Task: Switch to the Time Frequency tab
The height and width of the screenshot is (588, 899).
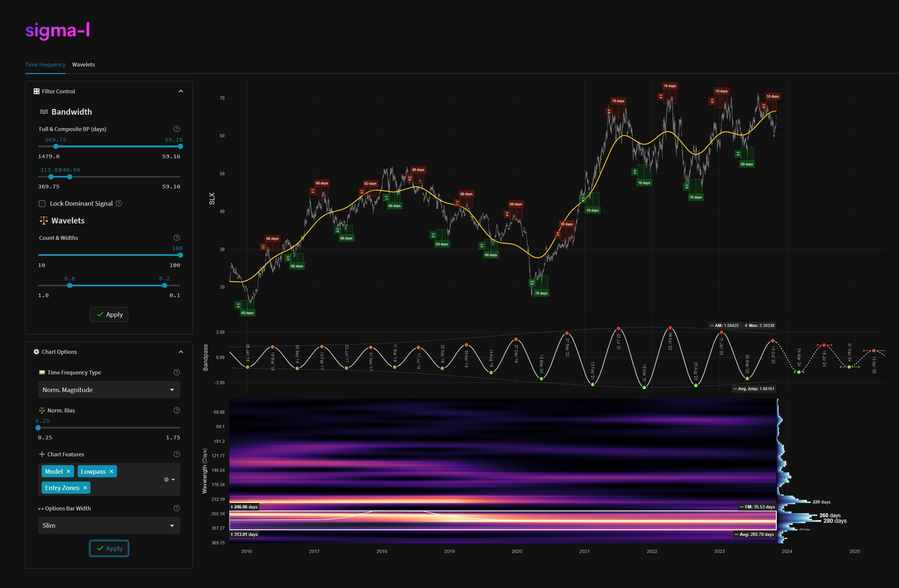Action: coord(45,65)
